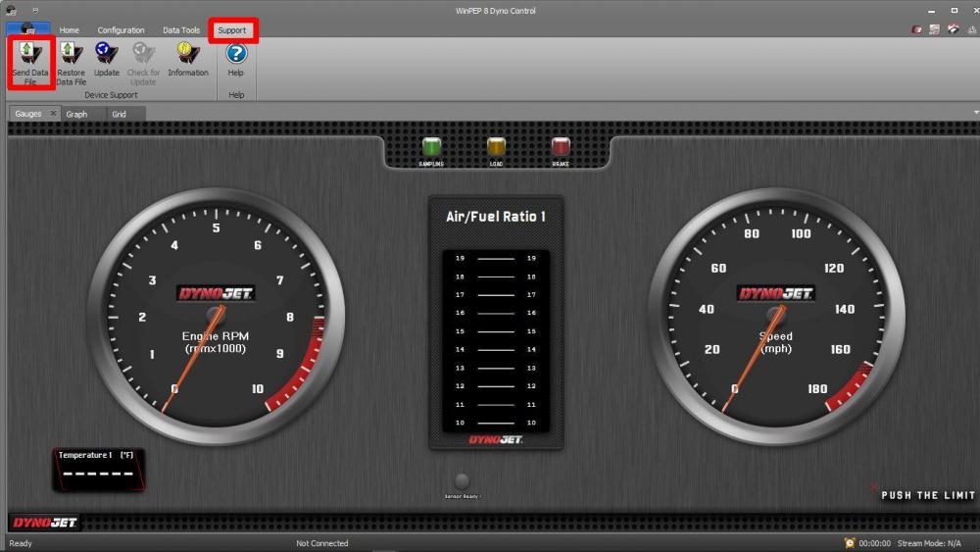This screenshot has width=980, height=552.
Task: Switch to the Home ribbon tab
Action: coord(69,30)
